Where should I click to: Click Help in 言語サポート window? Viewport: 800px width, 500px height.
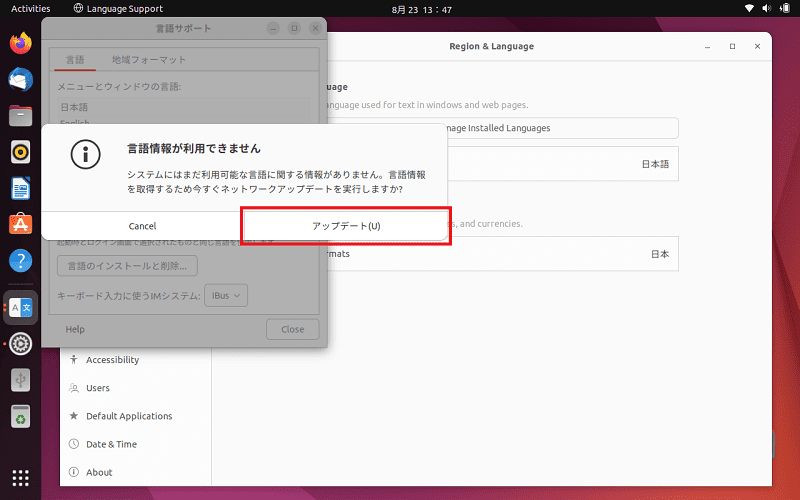point(75,329)
